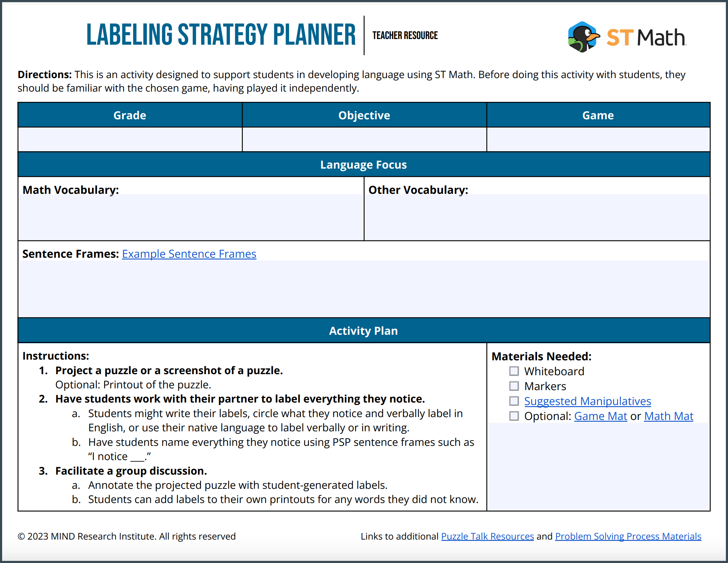Click the Game input field
This screenshot has width=728, height=563.
coord(598,140)
